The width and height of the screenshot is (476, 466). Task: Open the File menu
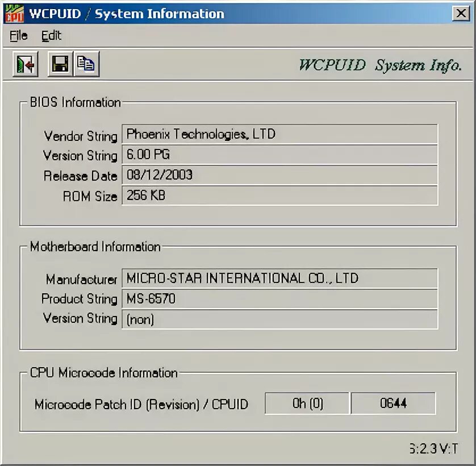point(19,36)
